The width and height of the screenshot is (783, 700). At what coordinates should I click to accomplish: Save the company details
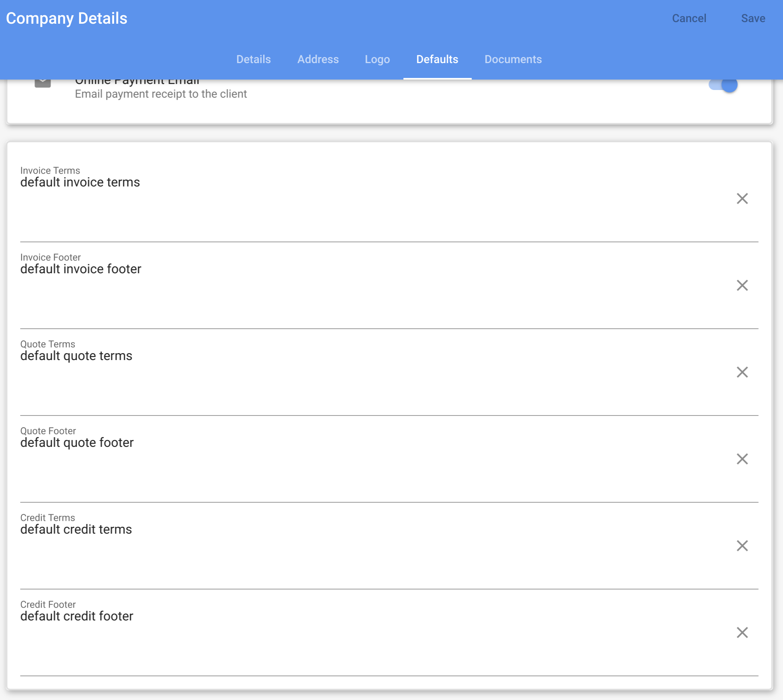(753, 18)
